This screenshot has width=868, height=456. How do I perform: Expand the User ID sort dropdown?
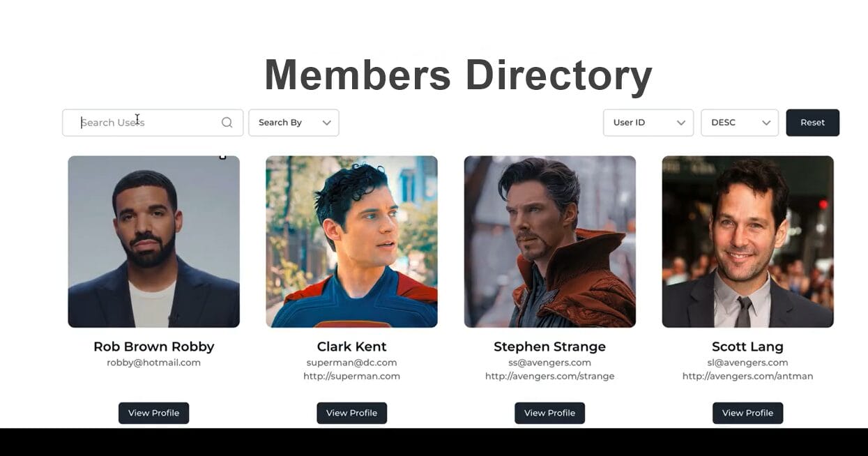tap(648, 123)
